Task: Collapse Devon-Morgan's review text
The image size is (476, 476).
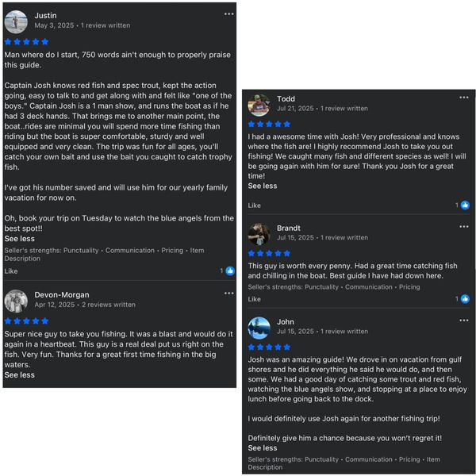Action: coord(20,374)
